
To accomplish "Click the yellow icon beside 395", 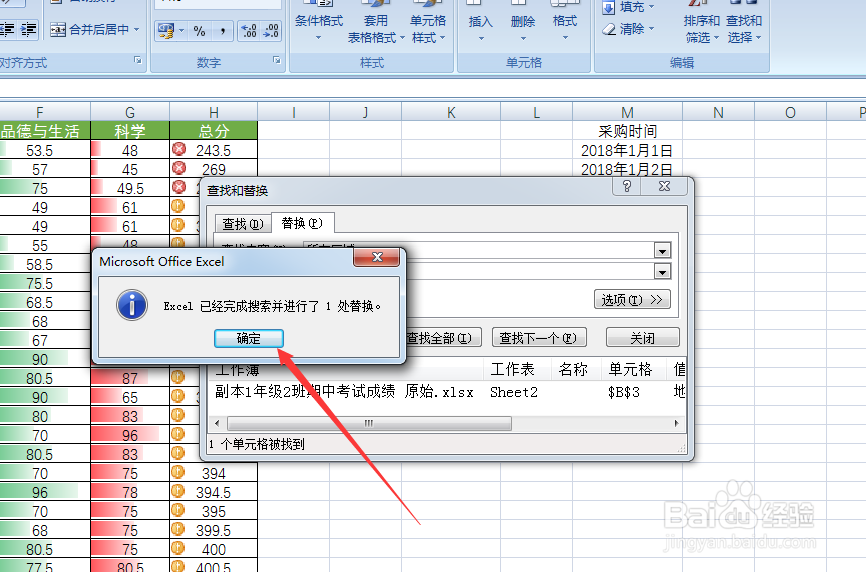I will click(178, 510).
